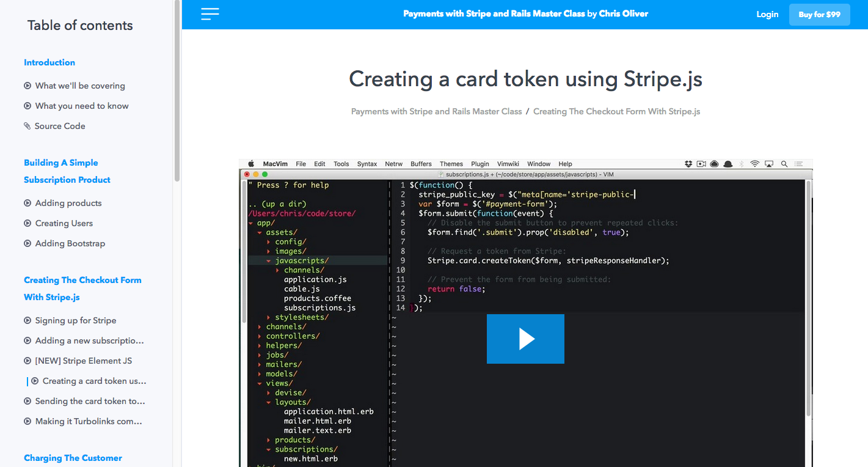868x467 pixels.
Task: Click play icon beside Signing up for Stripe
Action: (x=27, y=320)
